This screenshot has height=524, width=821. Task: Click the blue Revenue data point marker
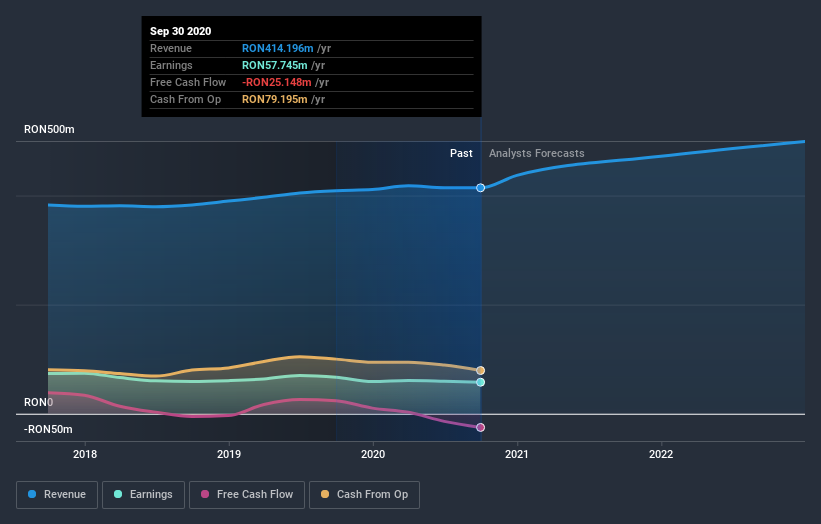(x=480, y=187)
